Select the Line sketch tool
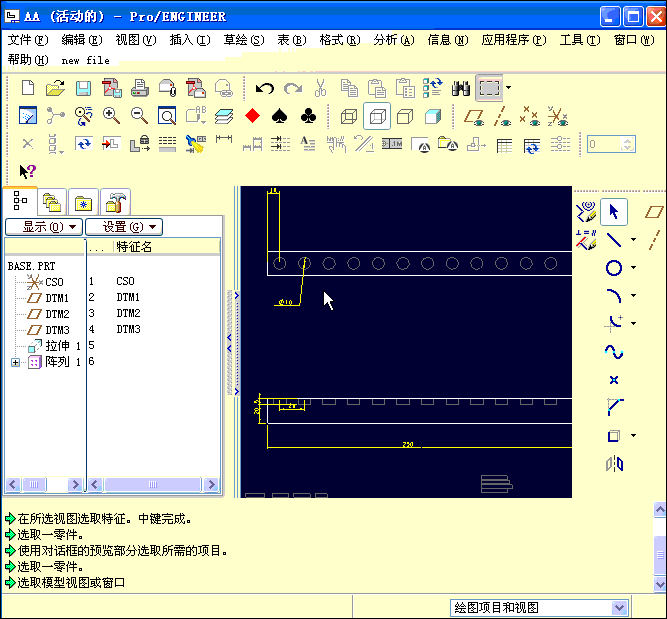This screenshot has width=667, height=619. (x=613, y=240)
